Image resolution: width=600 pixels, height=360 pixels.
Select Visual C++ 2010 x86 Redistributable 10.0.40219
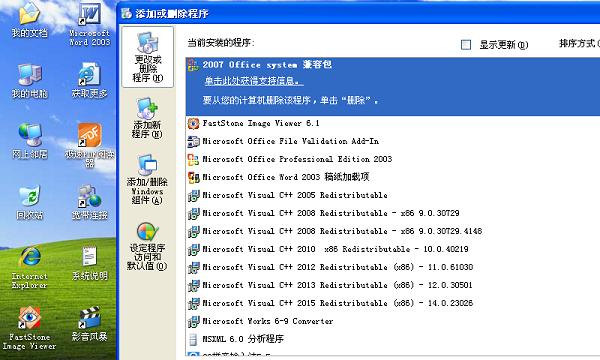(393, 249)
